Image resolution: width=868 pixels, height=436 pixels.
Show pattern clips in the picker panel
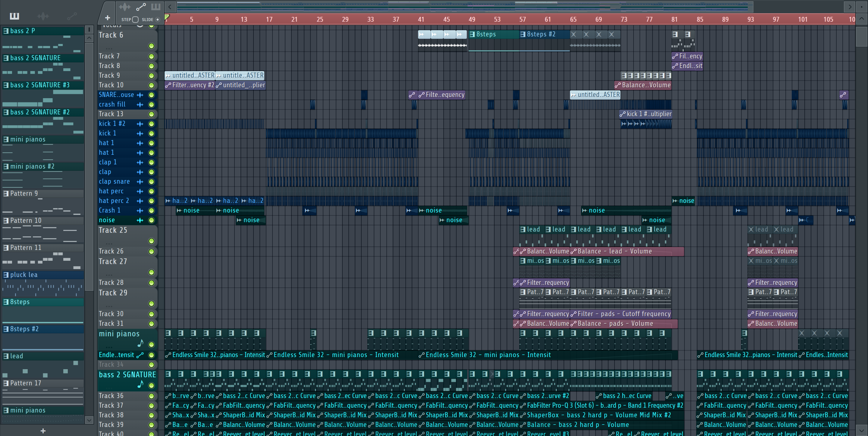[x=14, y=16]
